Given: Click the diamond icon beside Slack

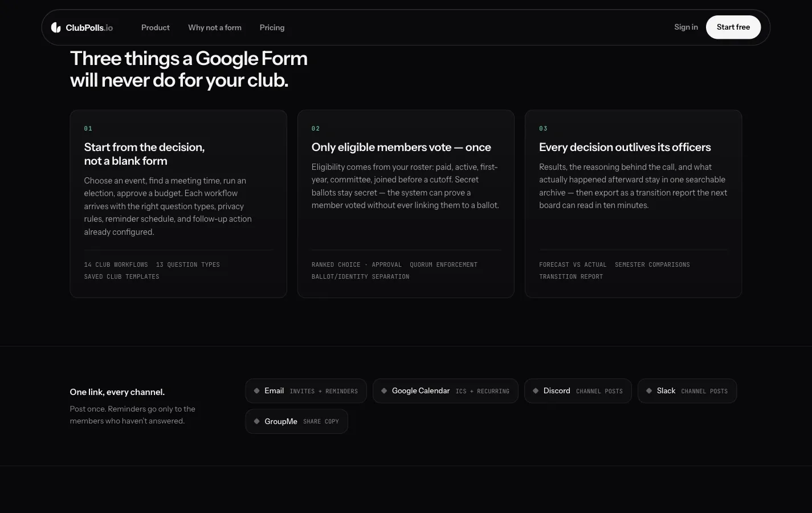Looking at the screenshot, I should (649, 391).
